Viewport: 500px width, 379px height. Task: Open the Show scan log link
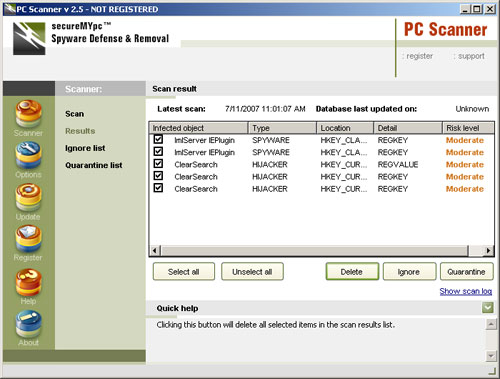[x=466, y=291]
